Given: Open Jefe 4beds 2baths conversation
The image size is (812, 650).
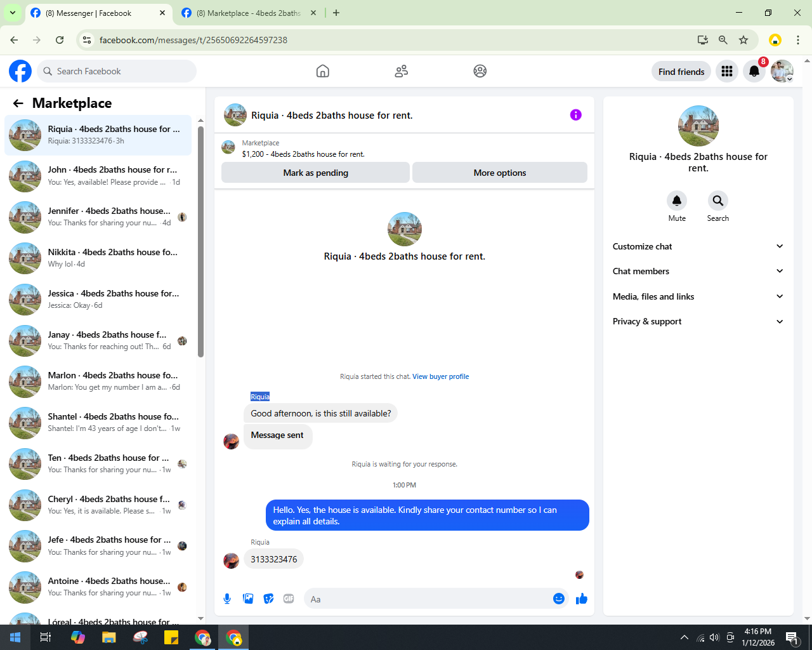Looking at the screenshot, I should [x=98, y=546].
